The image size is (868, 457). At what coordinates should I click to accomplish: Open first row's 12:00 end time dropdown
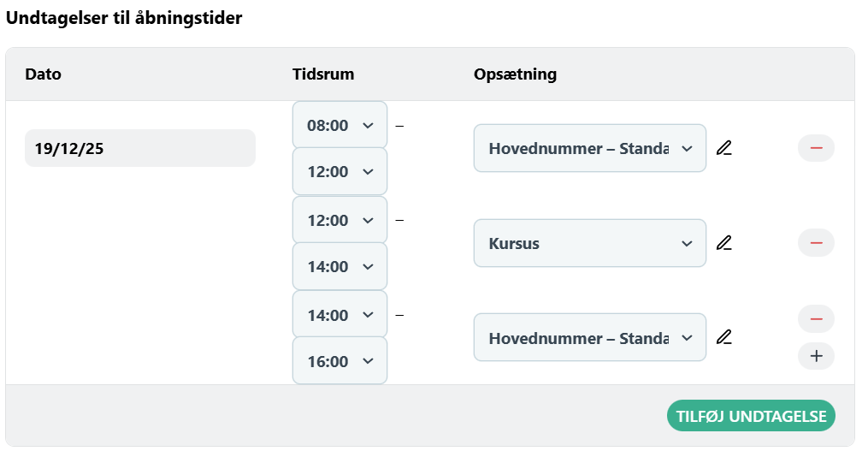pyautogui.click(x=340, y=171)
